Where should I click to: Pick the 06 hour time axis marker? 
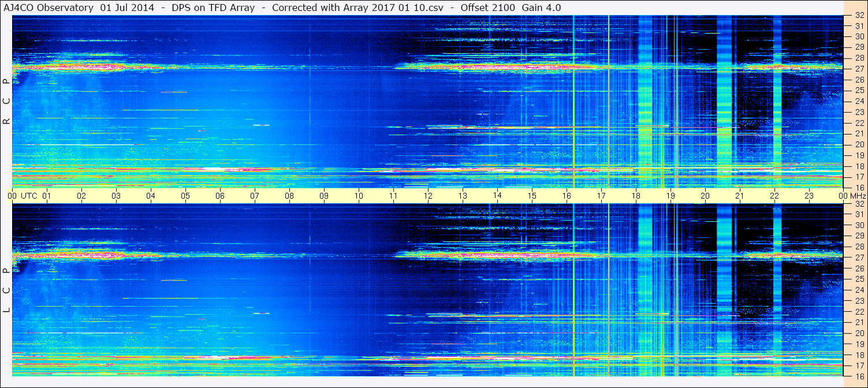coord(220,196)
